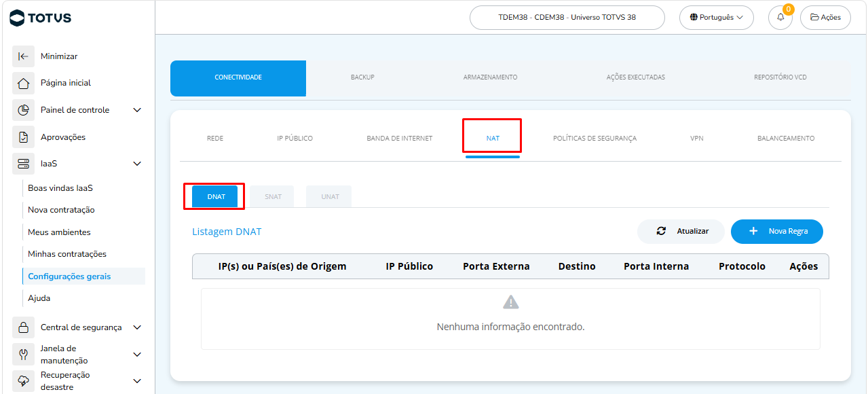Select the BANDA DE INTERNET sub-tab
This screenshot has width=868, height=394.
pos(400,139)
